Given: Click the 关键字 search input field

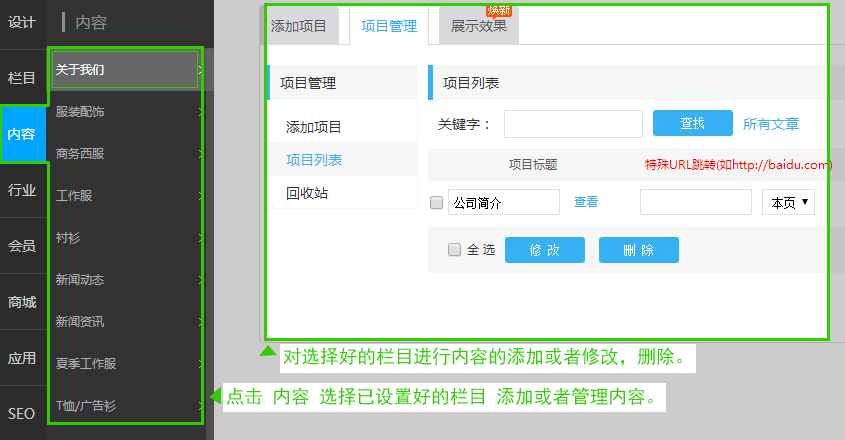Looking at the screenshot, I should pos(573,124).
